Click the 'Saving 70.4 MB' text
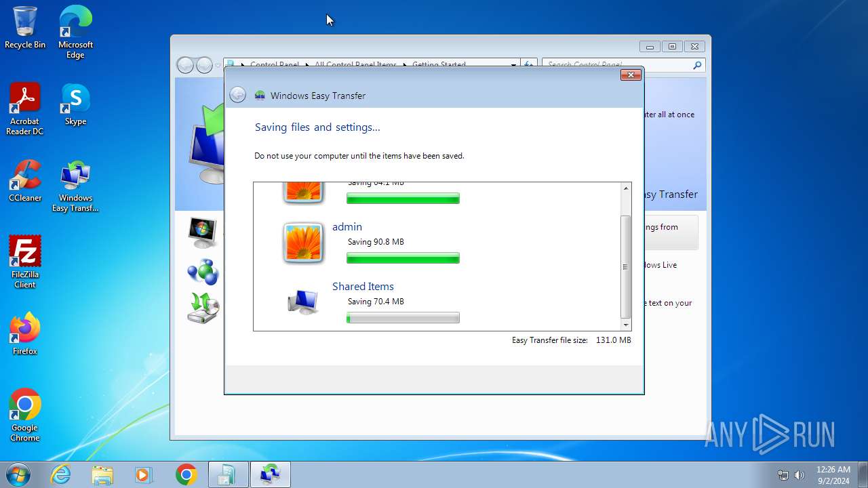Screen dimensions: 868x488 pos(376,302)
